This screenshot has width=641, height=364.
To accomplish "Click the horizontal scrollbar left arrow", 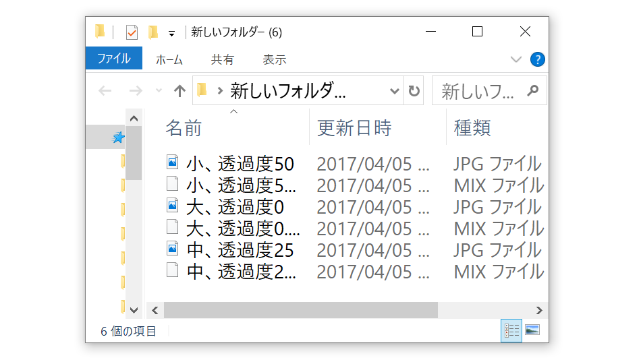I will [155, 311].
